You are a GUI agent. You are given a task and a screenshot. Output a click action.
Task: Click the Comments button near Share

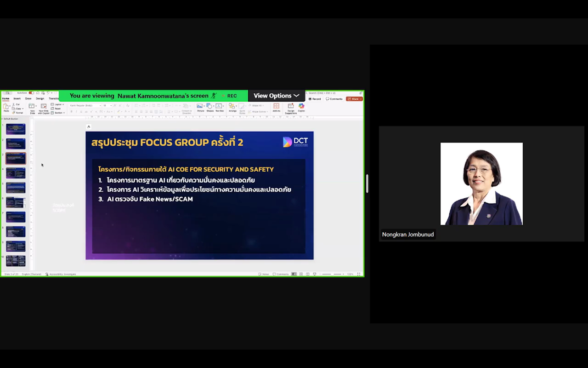click(334, 99)
